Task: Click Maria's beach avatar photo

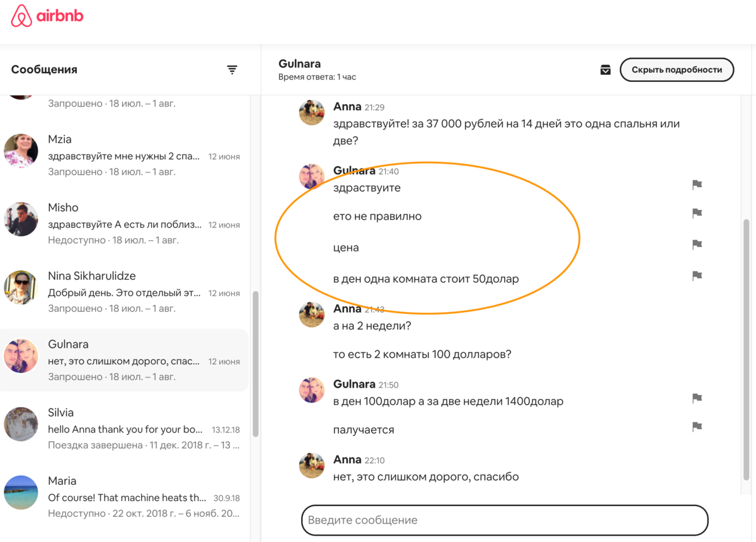Action: pos(21,492)
